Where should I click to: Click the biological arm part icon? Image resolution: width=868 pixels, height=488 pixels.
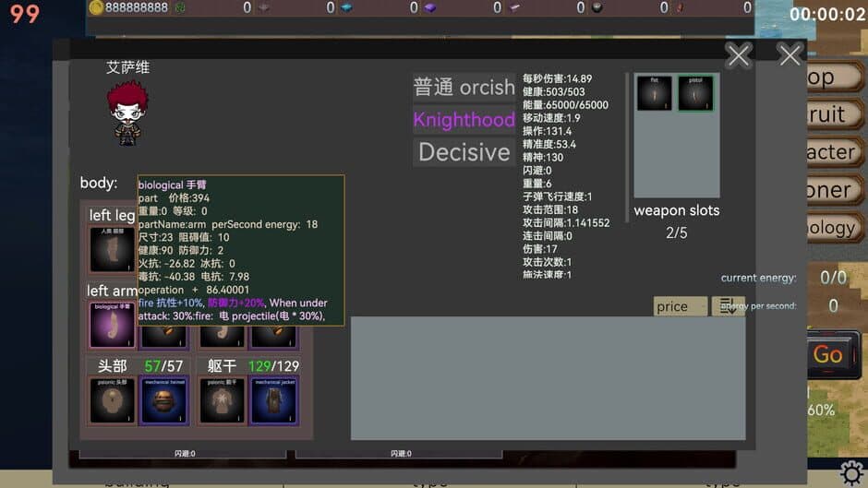tap(113, 324)
